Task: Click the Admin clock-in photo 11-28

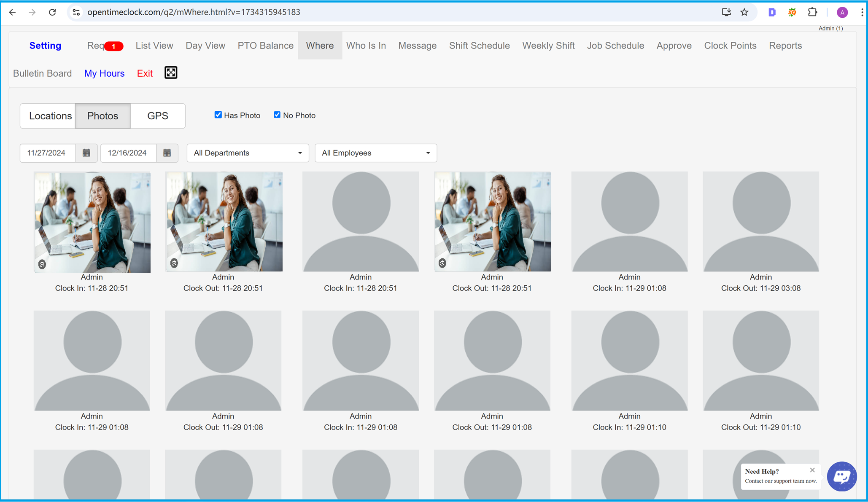Action: pos(92,221)
